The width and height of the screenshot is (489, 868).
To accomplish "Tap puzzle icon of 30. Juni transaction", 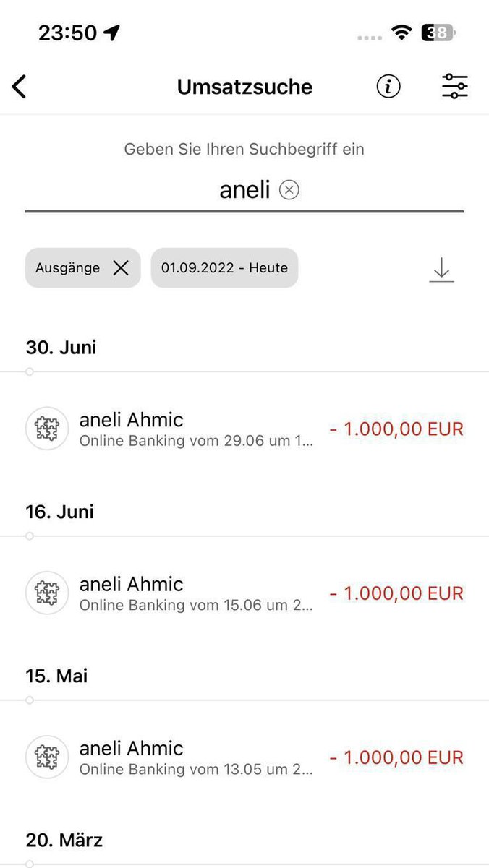I will pos(47,429).
